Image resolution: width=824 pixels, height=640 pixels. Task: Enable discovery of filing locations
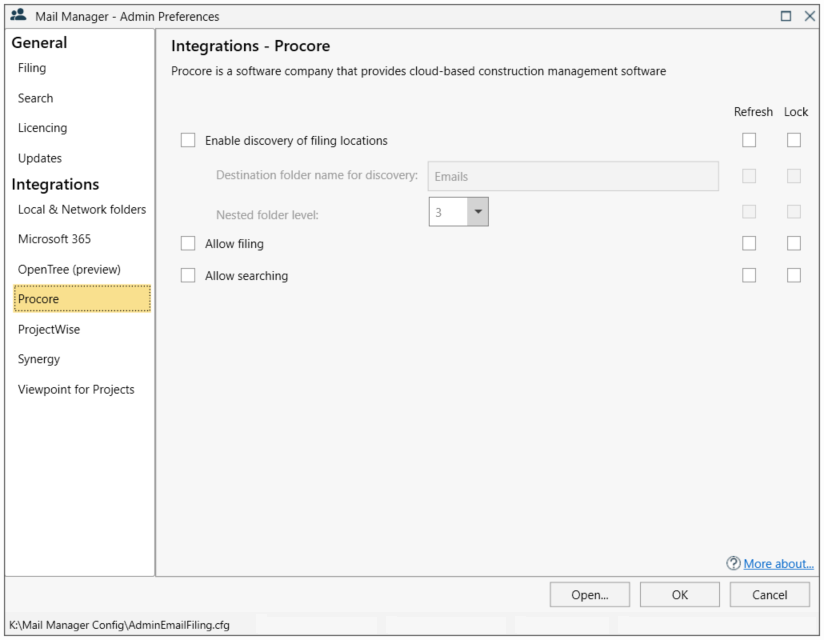[x=187, y=140]
